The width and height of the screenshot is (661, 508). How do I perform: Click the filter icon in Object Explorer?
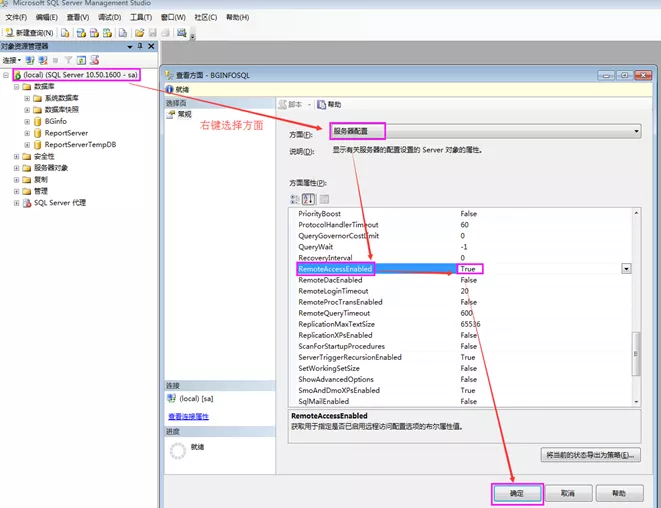[x=69, y=60]
